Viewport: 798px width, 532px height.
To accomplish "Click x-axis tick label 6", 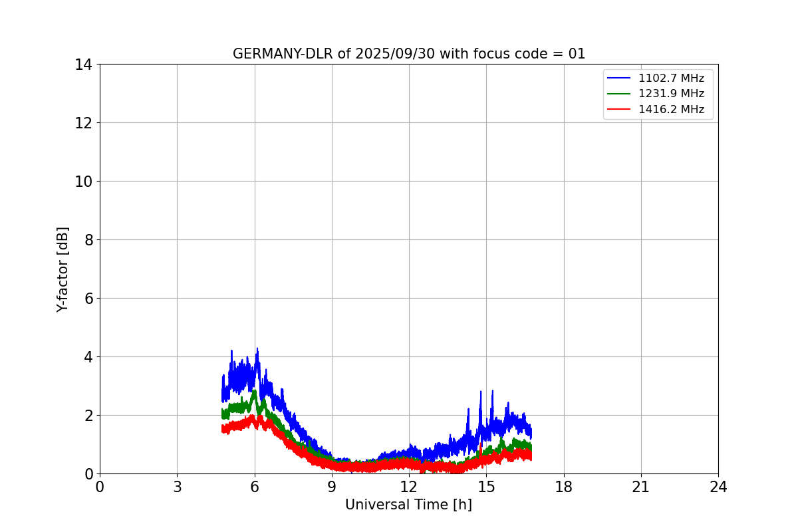I will click(254, 487).
